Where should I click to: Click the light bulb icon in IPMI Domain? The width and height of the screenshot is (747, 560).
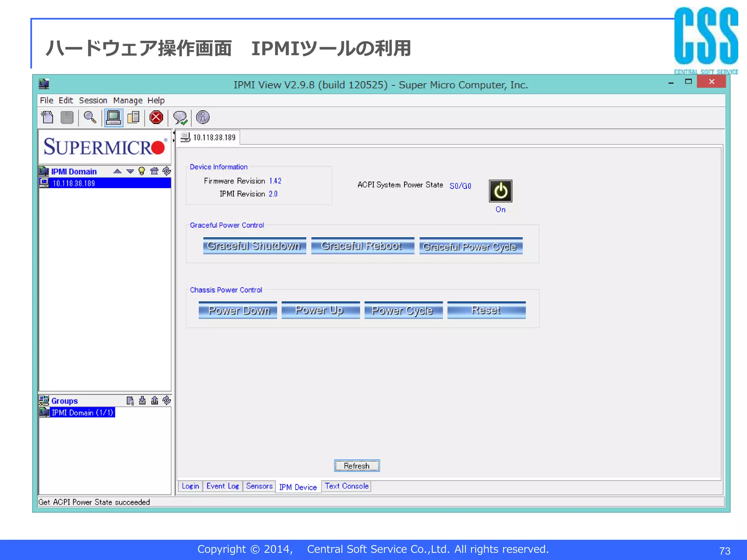tap(142, 171)
